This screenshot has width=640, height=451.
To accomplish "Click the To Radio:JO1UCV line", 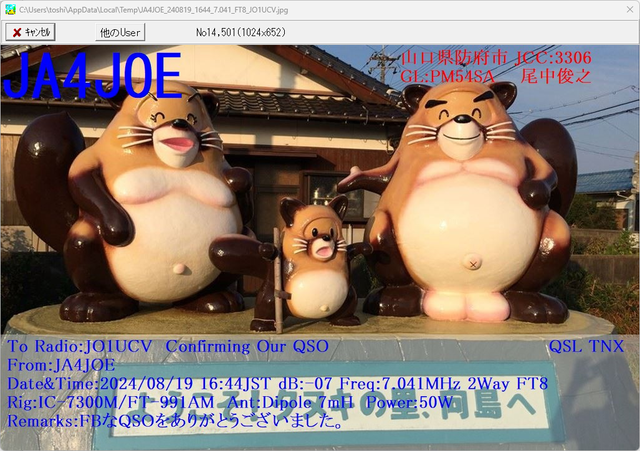I will click(x=168, y=347).
